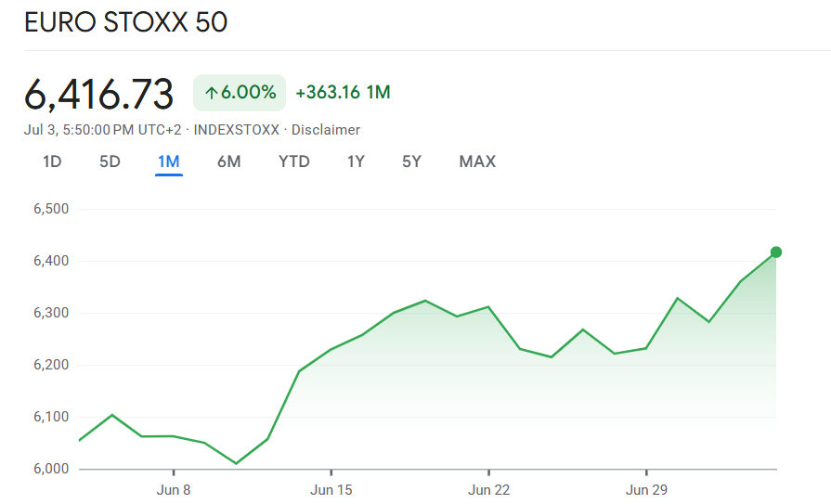Show the 5Y price history
This screenshot has width=831, height=504.
(411, 162)
